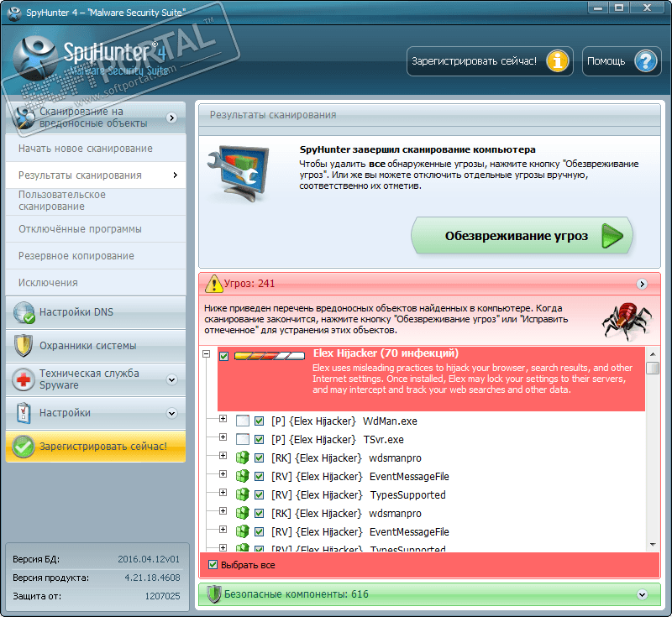672x617 pixels.
Task: Expand the TypesSupported tree node
Action: 223,493
